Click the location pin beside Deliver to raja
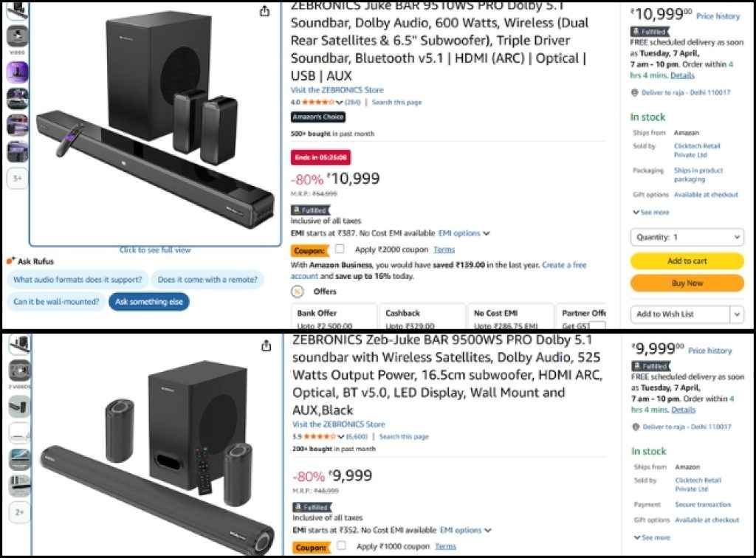 pyautogui.click(x=633, y=92)
